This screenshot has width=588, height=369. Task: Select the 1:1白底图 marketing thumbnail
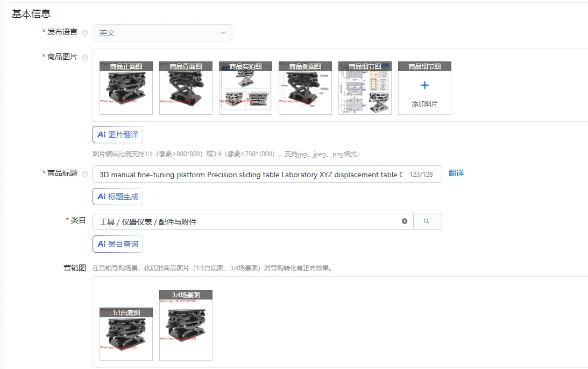tap(126, 334)
